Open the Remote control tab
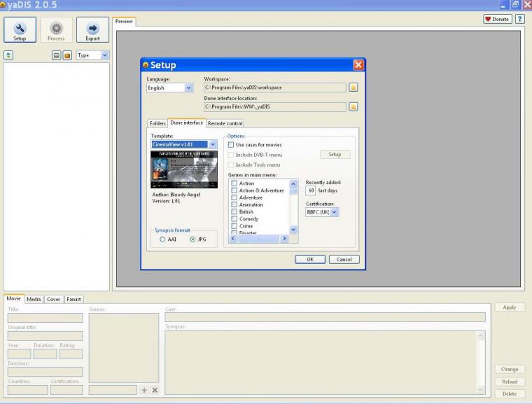This screenshot has width=532, height=404. (225, 123)
